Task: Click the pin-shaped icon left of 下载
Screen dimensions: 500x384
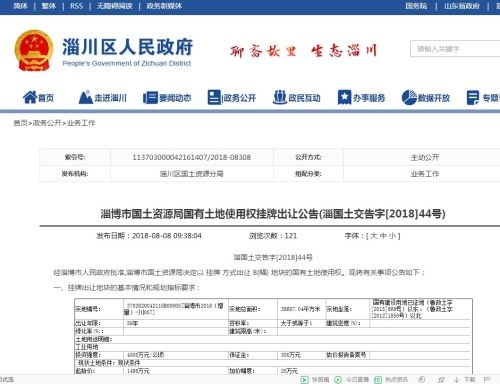Action: click(x=441, y=379)
